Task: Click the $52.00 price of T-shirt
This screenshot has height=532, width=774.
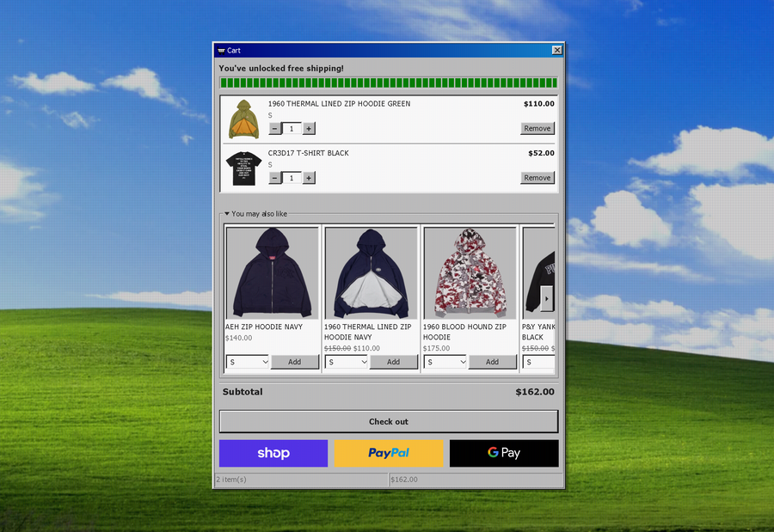Action: [x=542, y=153]
